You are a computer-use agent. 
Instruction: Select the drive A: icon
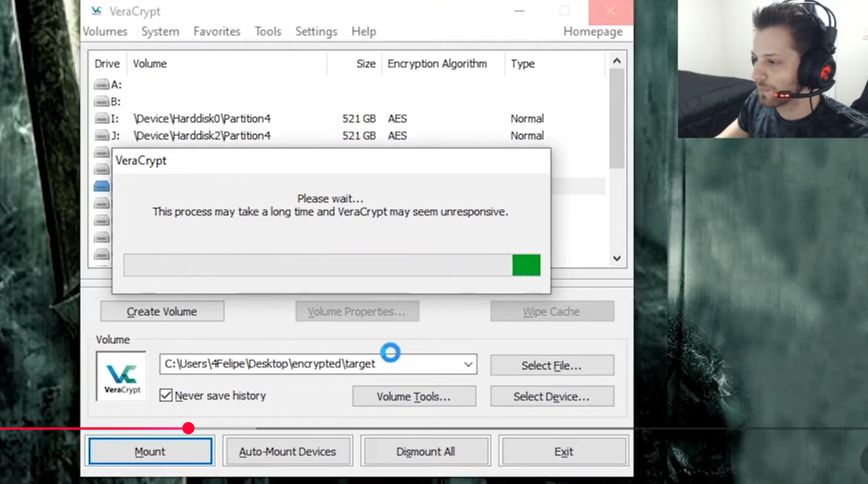click(x=101, y=84)
